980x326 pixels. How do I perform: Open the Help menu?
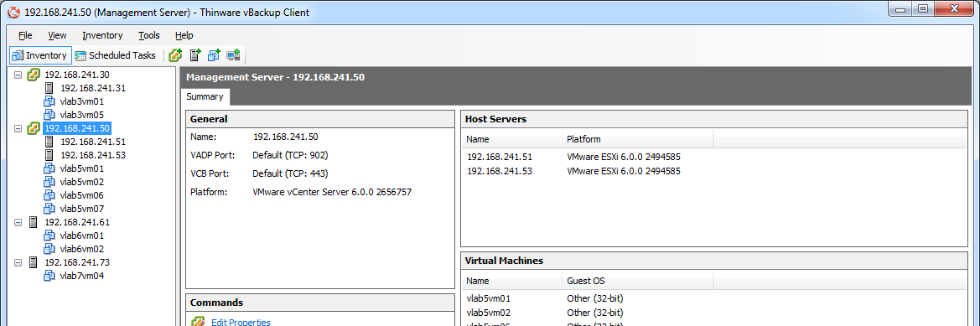click(x=184, y=35)
